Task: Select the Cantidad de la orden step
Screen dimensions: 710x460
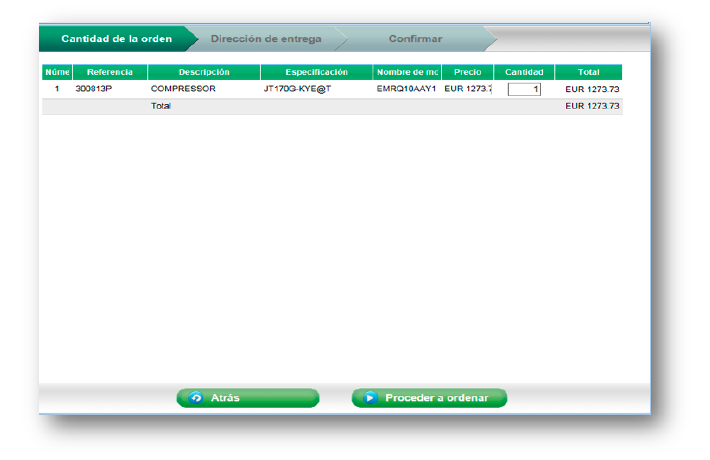Action: click(117, 39)
